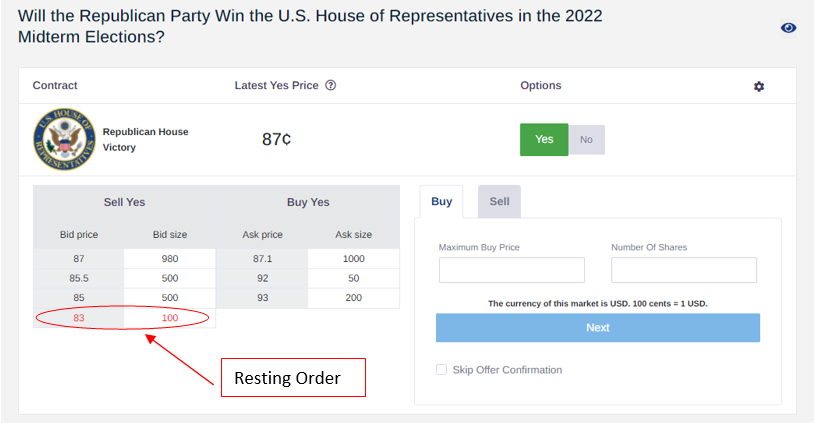The height and width of the screenshot is (424, 819).
Task: Click the eye watchlist icon
Action: (788, 28)
